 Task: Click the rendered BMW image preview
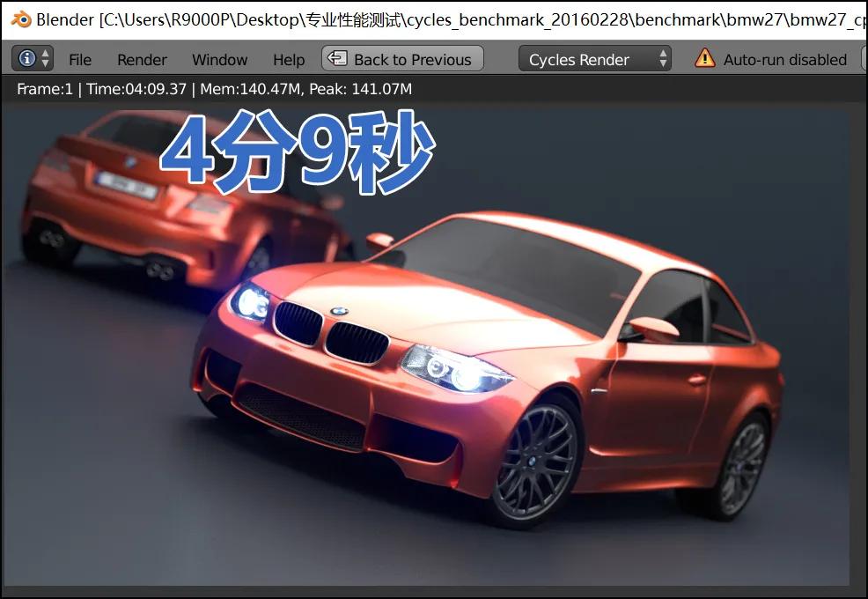click(x=431, y=352)
